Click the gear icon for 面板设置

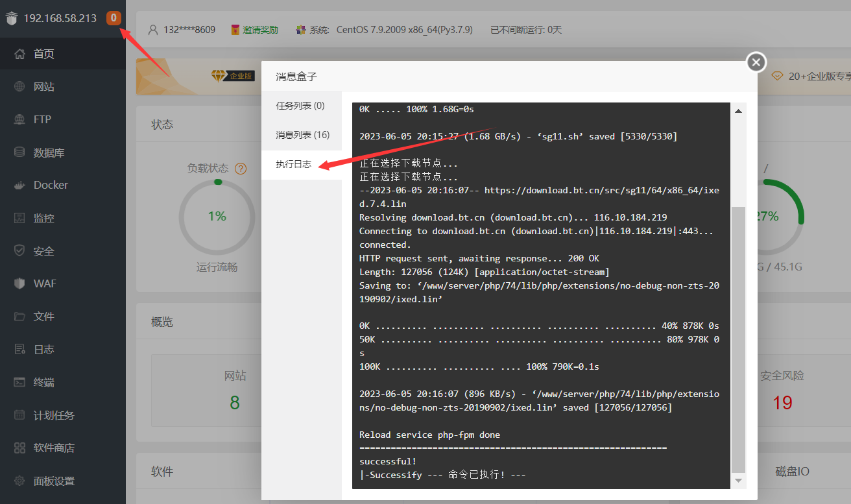(20, 481)
